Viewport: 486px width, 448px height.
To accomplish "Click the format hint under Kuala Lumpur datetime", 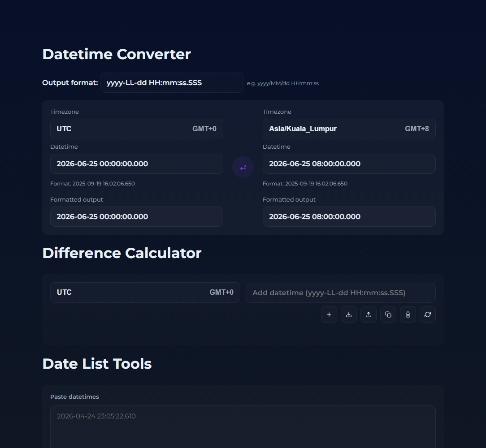I will [305, 183].
